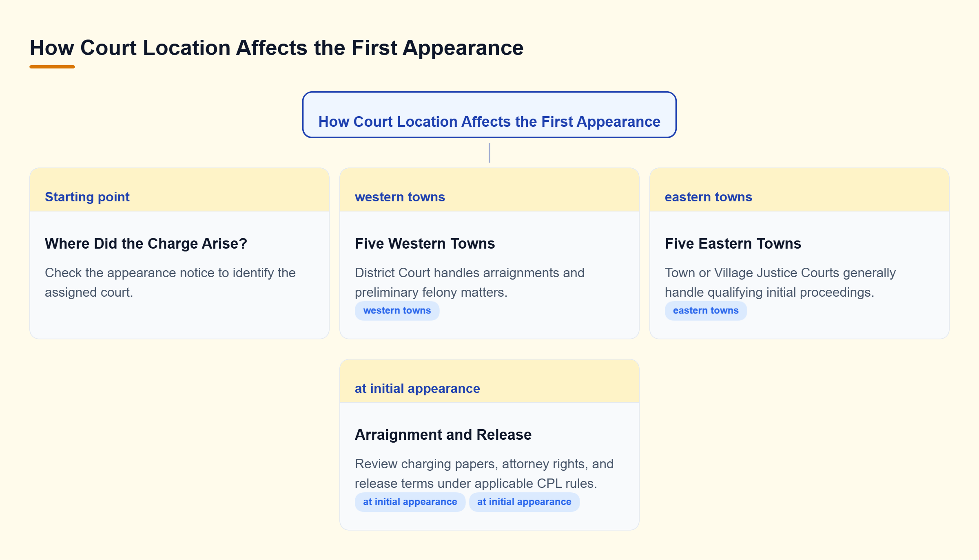Screen dimensions: 979x560
Task: Click the vertical connector line below root node
Action: 489,153
